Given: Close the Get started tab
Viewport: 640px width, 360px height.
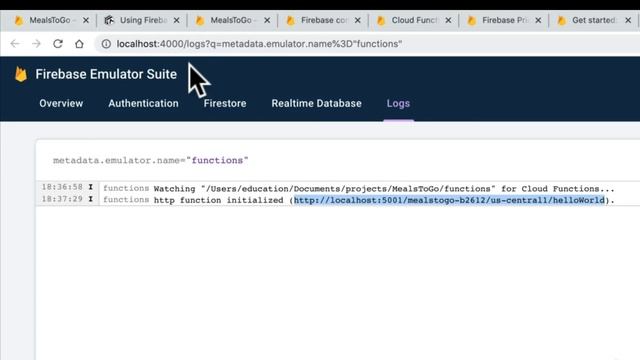Looking at the screenshot, I should pos(628,20).
